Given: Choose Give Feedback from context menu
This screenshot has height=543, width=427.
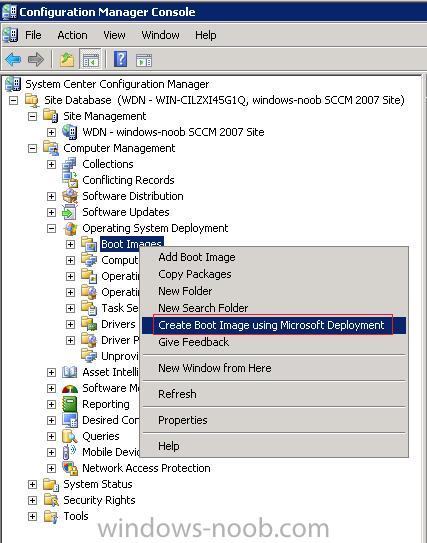Looking at the screenshot, I should tap(274, 342).
